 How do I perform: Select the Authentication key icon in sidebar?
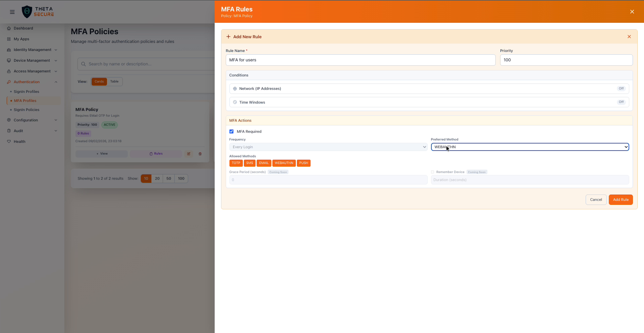point(8,82)
